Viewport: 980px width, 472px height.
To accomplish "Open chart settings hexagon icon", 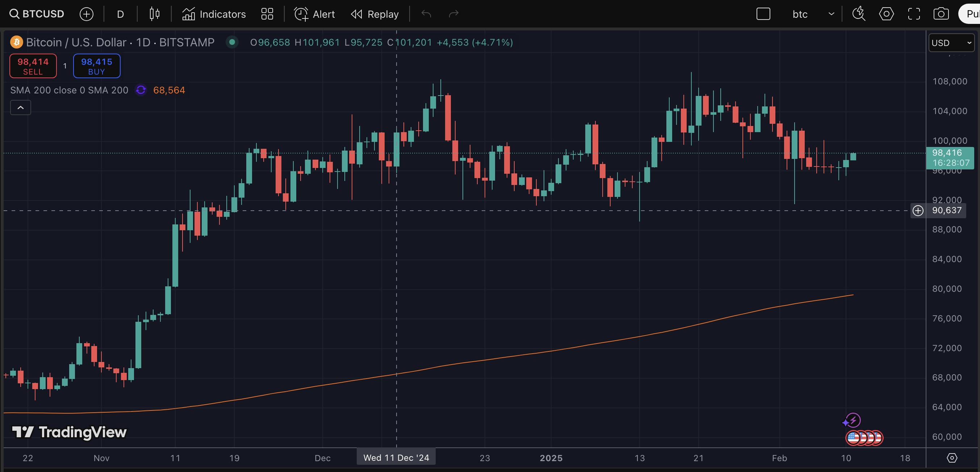I will pos(886,14).
